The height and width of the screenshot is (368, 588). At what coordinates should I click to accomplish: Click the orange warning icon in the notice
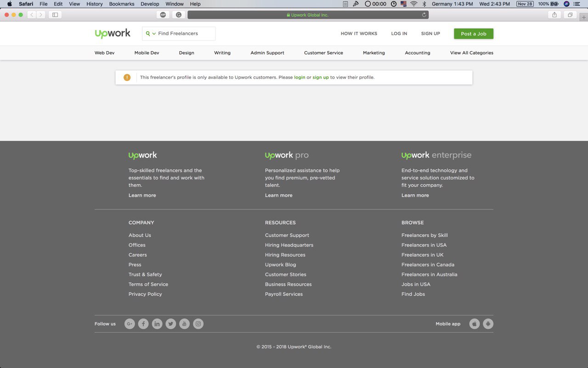pos(127,77)
